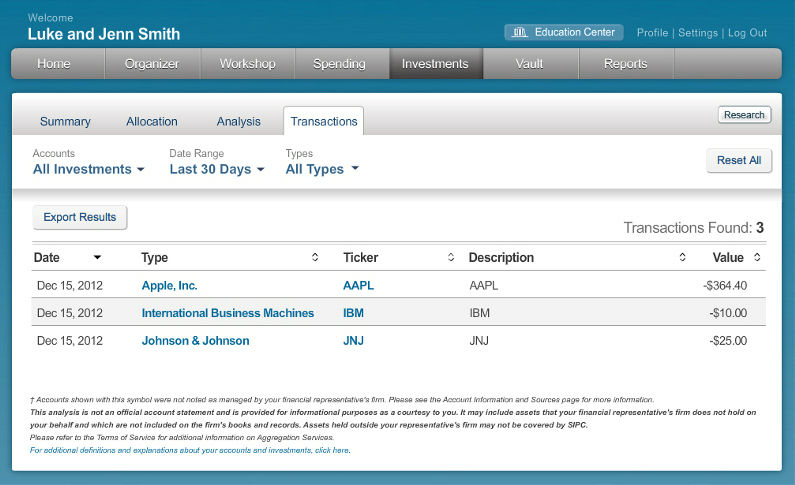The image size is (795, 485).
Task: Select the Transactions sub-tab
Action: [x=323, y=122]
